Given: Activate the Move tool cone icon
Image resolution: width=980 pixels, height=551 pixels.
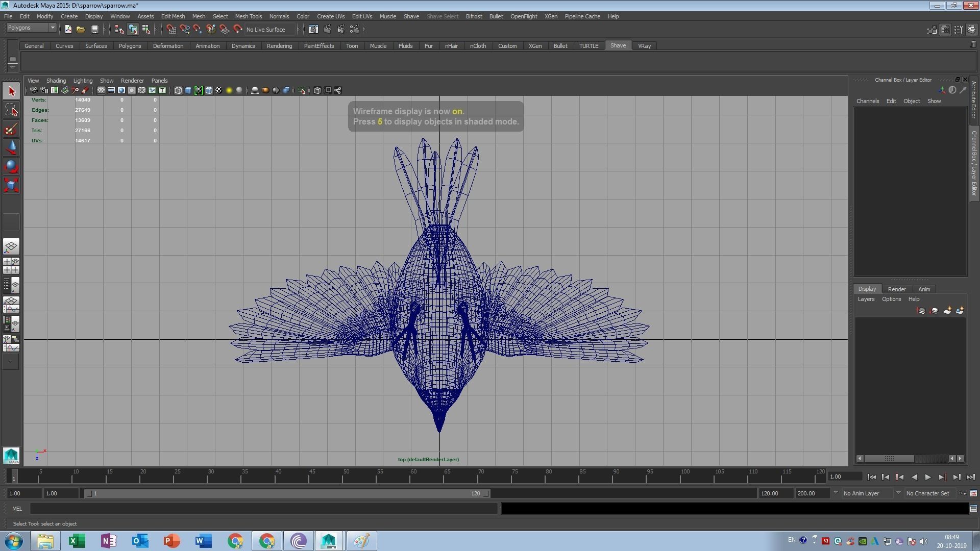Looking at the screenshot, I should pyautogui.click(x=11, y=147).
